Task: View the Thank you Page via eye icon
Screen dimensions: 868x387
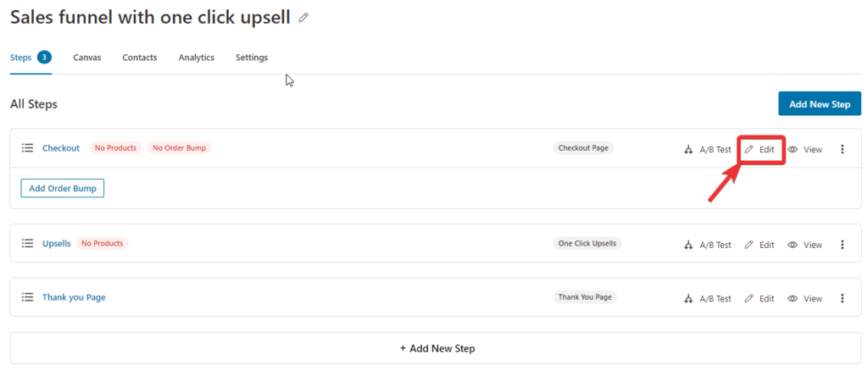Action: pos(805,299)
